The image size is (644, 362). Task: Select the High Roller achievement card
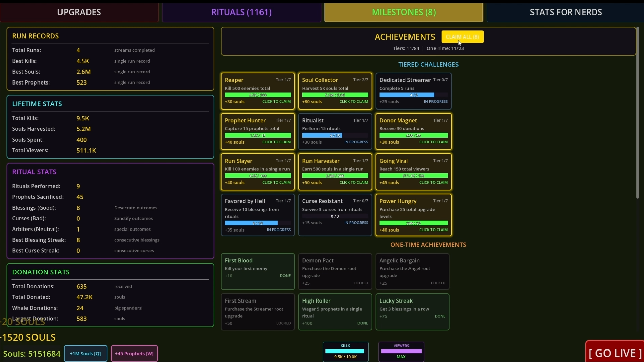pyautogui.click(x=335, y=312)
